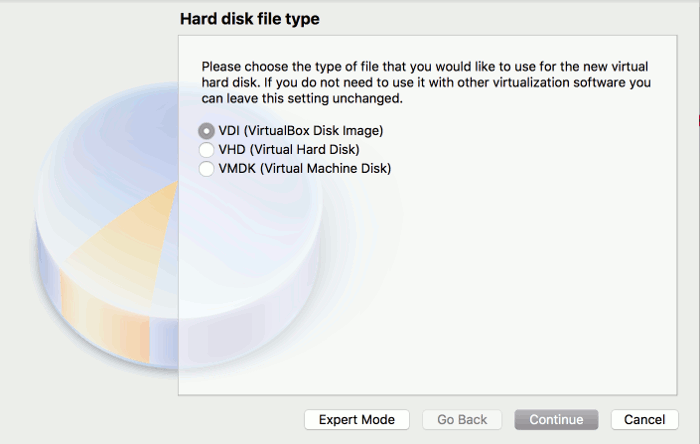Screen dimensions: 700x444
Task: Click the 'VHD (Virtual Hard Disk)' label
Action: [x=289, y=149]
